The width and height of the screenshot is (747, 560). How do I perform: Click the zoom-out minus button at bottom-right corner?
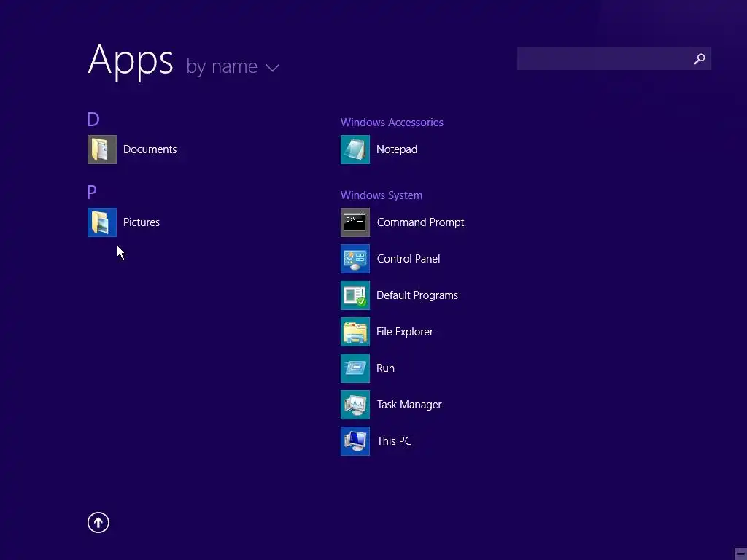[740, 554]
